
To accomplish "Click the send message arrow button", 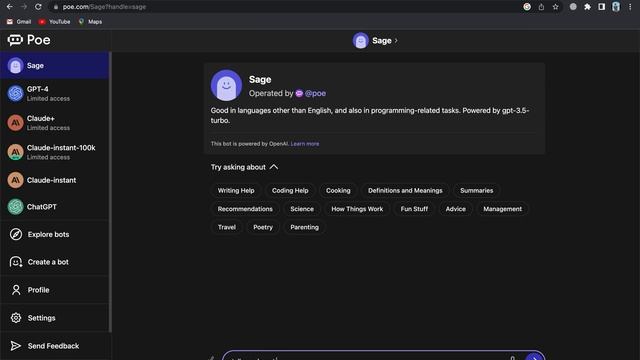I will click(x=534, y=357).
